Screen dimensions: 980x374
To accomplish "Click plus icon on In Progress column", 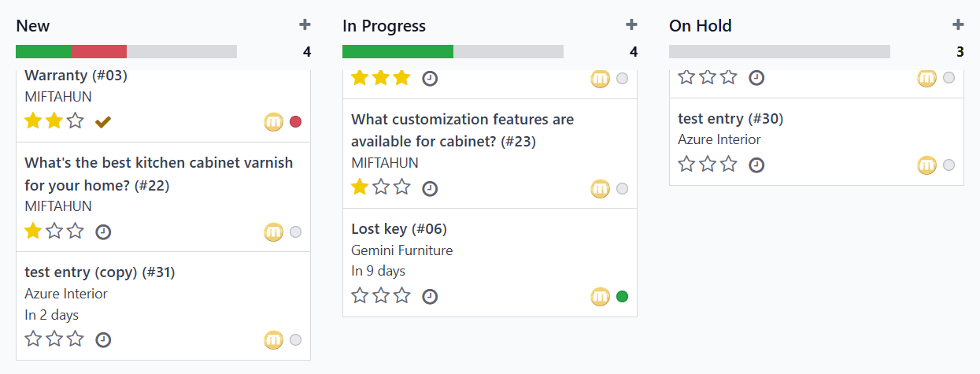I will [631, 25].
